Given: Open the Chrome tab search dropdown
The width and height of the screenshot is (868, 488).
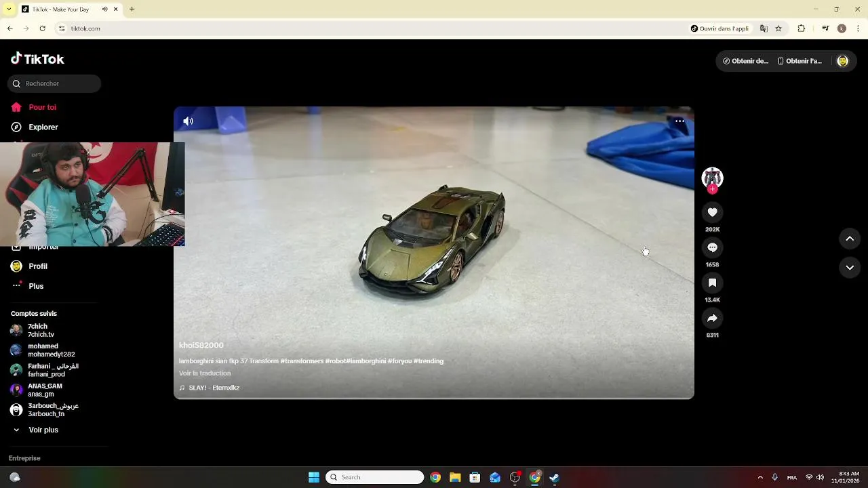Looking at the screenshot, I should (9, 9).
